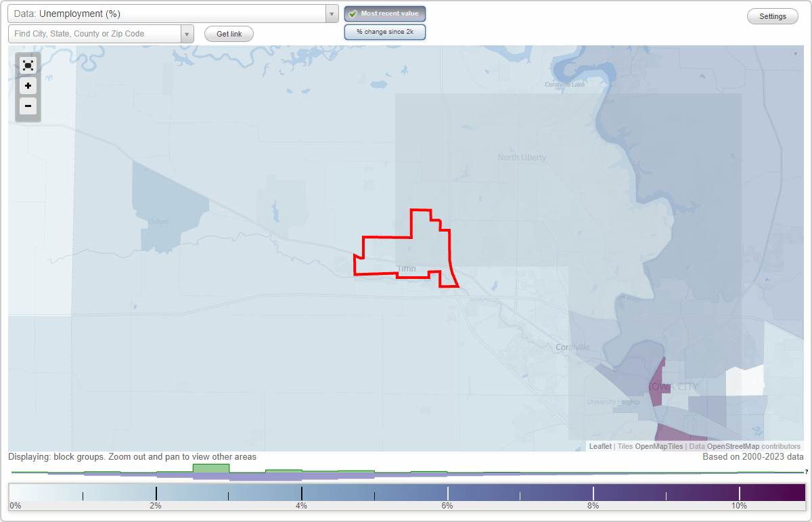Open the Settings button
This screenshot has height=522, width=812.
(773, 17)
